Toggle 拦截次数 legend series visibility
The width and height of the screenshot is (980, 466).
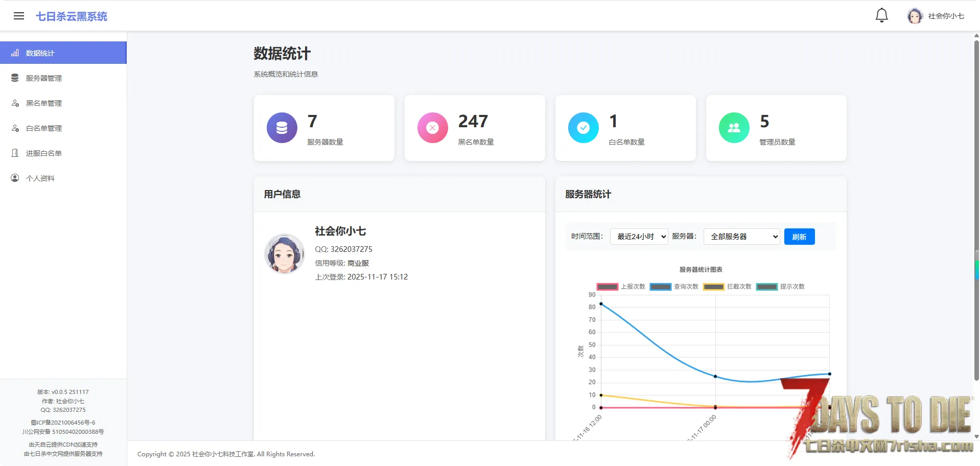coord(727,287)
